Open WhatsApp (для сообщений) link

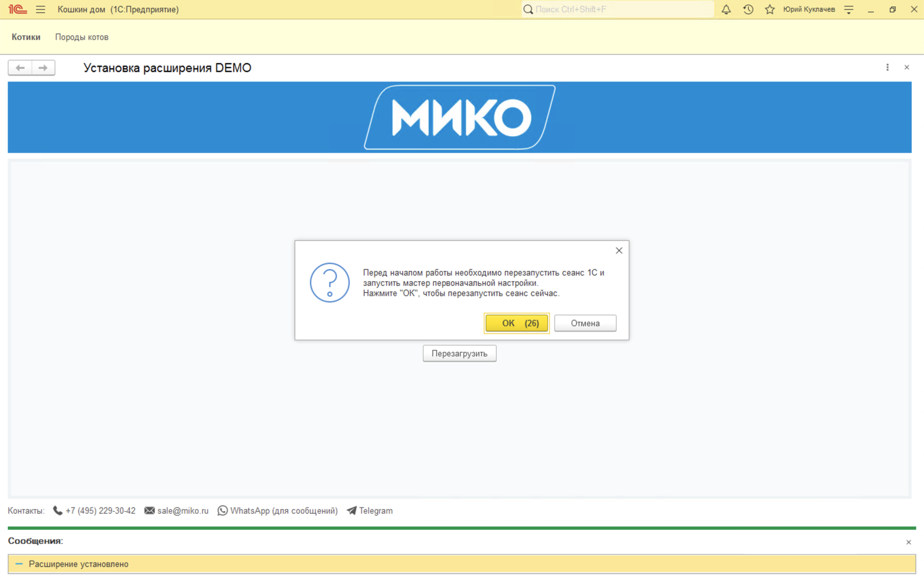pos(284,511)
